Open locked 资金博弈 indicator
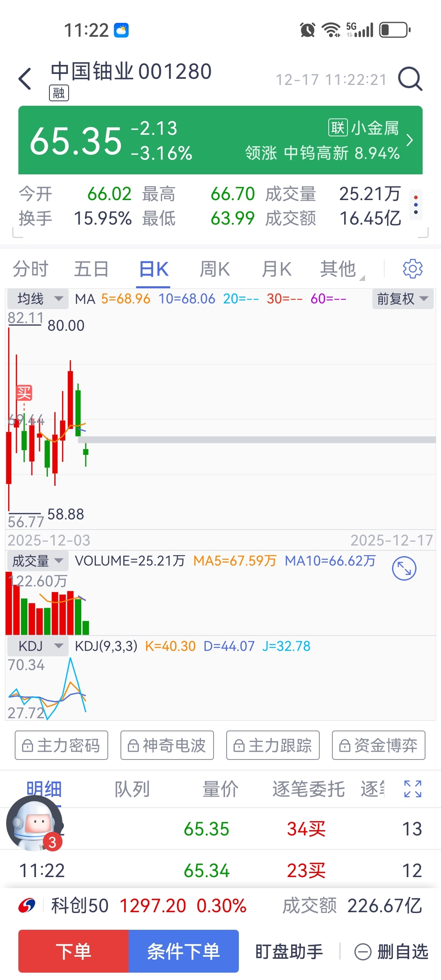This screenshot has height=980, width=441. [379, 745]
